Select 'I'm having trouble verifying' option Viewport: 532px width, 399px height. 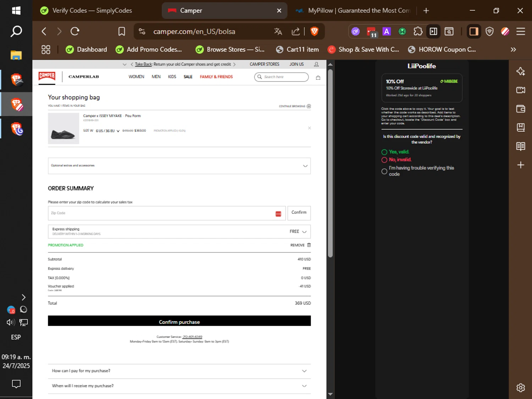point(384,171)
